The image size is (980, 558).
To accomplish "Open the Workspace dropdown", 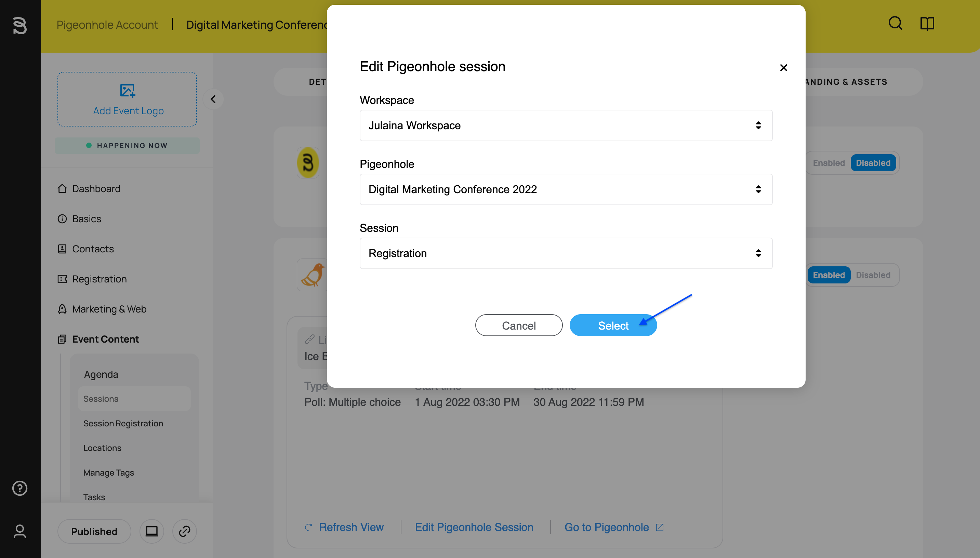I will coord(566,125).
